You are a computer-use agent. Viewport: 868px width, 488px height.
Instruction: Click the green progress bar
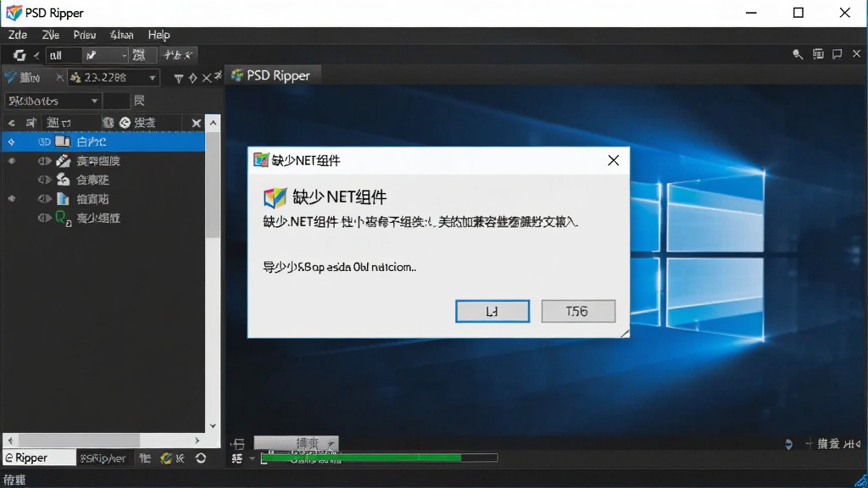coord(379,457)
